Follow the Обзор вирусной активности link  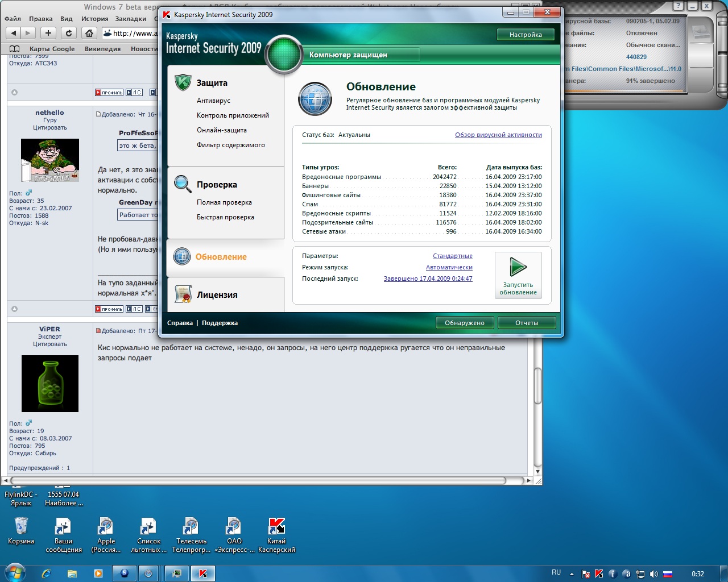(x=498, y=135)
